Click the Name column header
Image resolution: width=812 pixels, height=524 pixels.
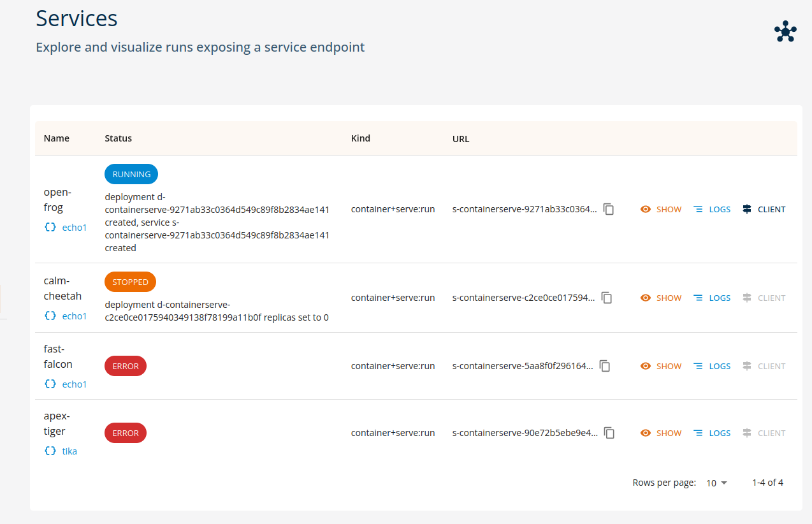coord(57,138)
